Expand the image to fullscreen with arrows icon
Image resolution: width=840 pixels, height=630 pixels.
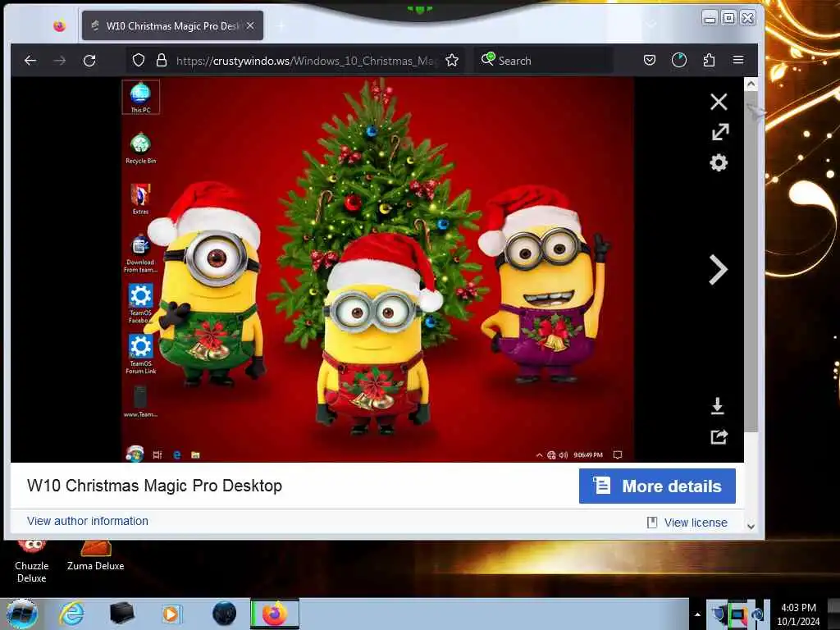click(720, 132)
